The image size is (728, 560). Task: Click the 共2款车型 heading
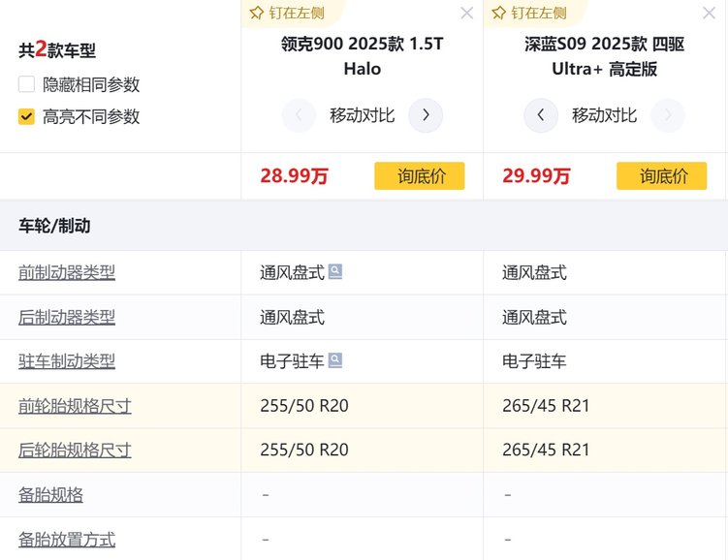tap(57, 49)
